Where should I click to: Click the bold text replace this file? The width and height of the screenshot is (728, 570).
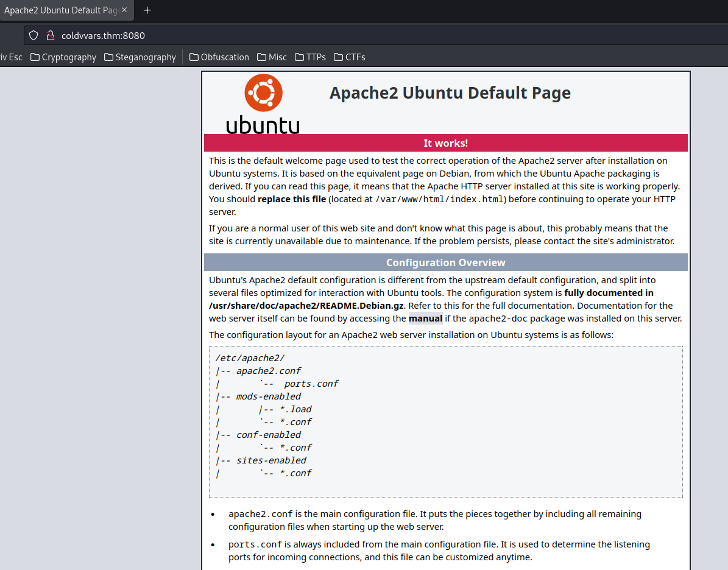point(292,199)
